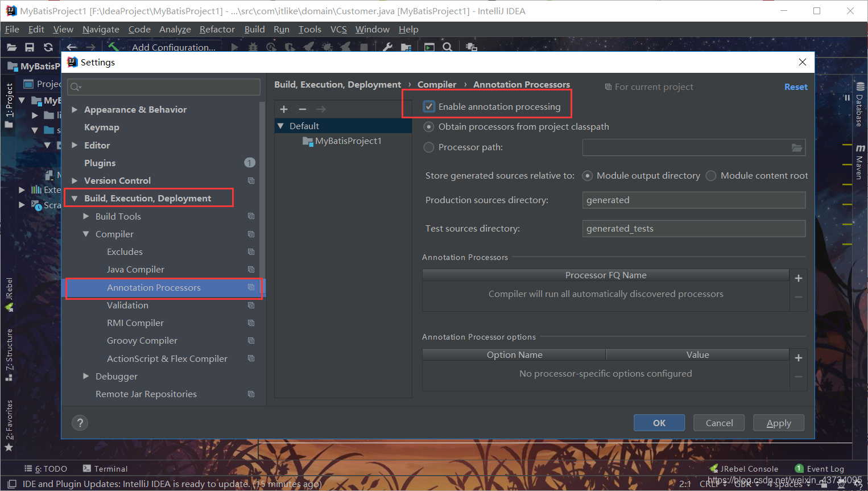Collapse the Compiler subsection

click(x=86, y=234)
